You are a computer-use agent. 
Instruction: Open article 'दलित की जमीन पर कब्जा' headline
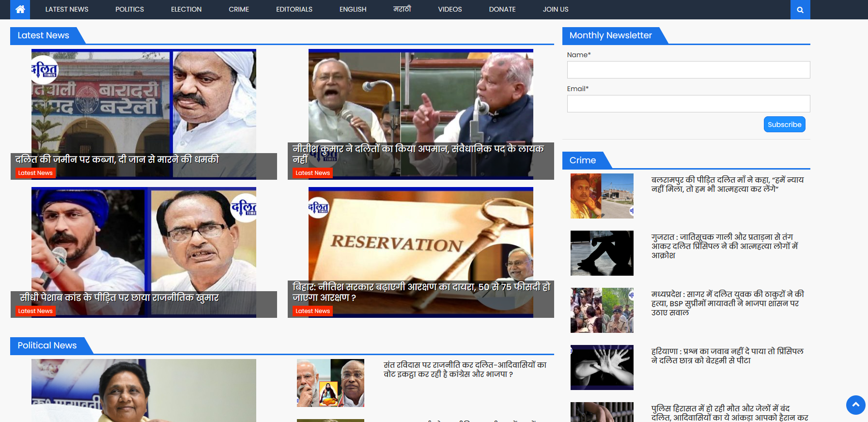click(117, 159)
